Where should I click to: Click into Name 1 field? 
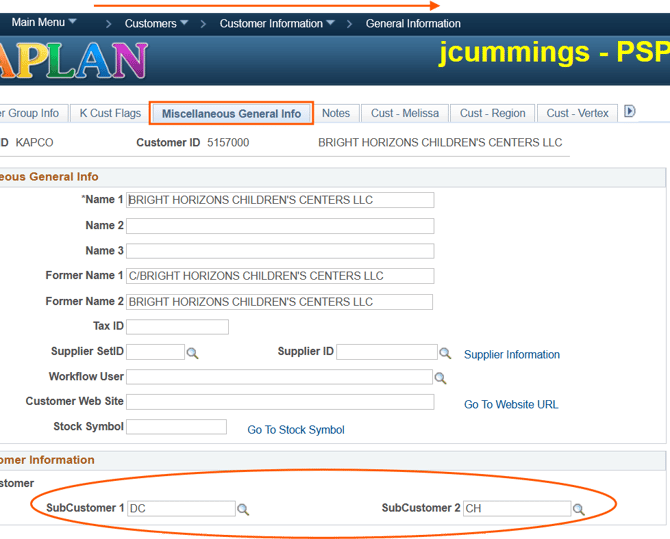point(280,200)
